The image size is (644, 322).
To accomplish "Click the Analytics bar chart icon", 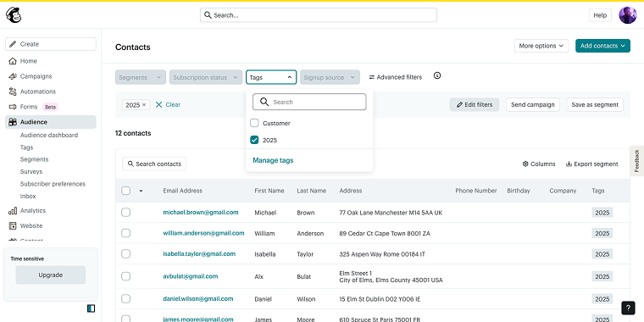I will click(x=13, y=211).
